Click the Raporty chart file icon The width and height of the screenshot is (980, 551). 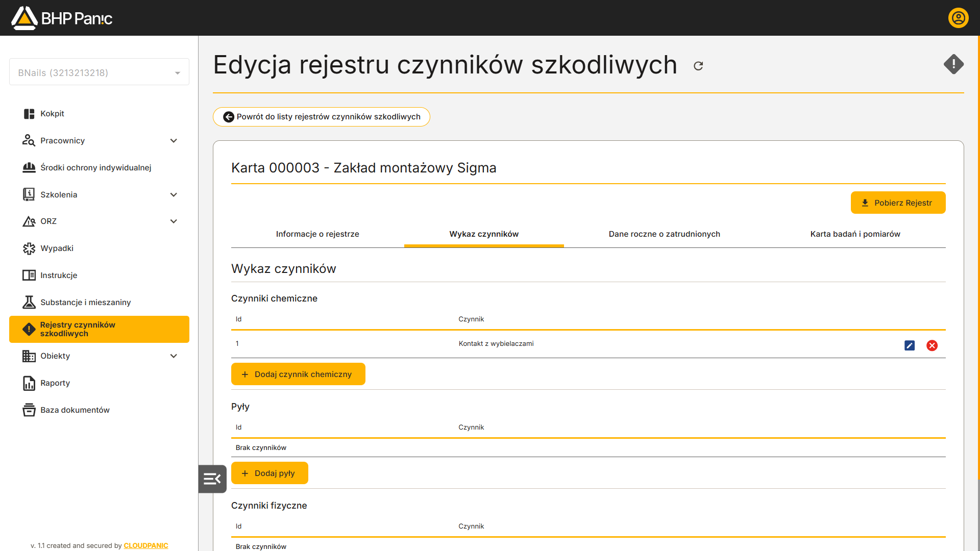pos(29,383)
